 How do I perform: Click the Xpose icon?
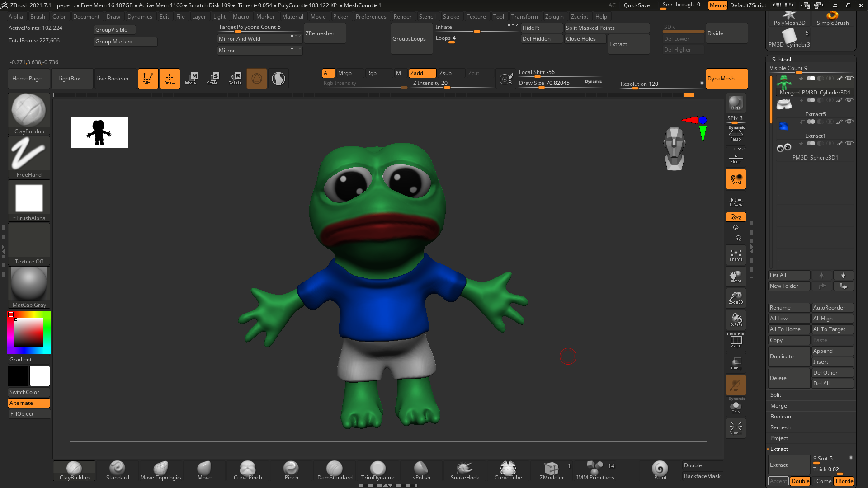pos(736,428)
